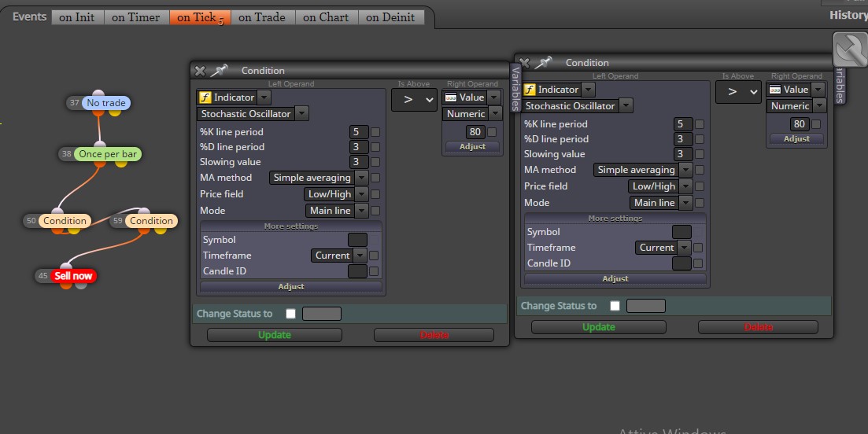This screenshot has height=434, width=868.
Task: Switch to the on Trade tab
Action: (x=262, y=17)
